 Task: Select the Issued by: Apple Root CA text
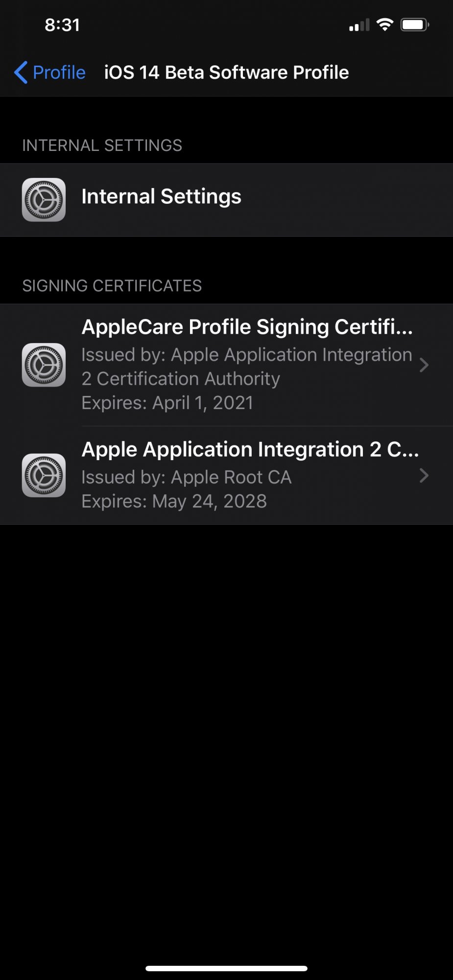(186, 477)
